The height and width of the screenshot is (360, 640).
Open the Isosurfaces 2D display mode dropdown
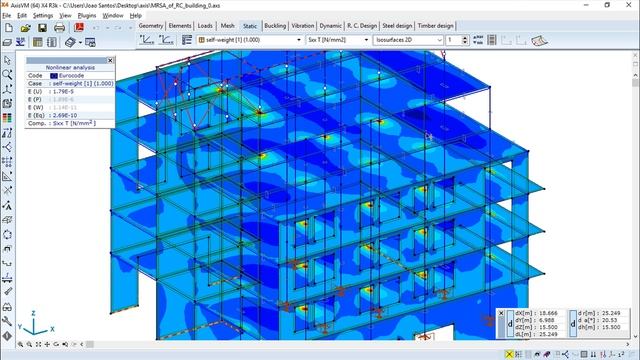pos(408,40)
